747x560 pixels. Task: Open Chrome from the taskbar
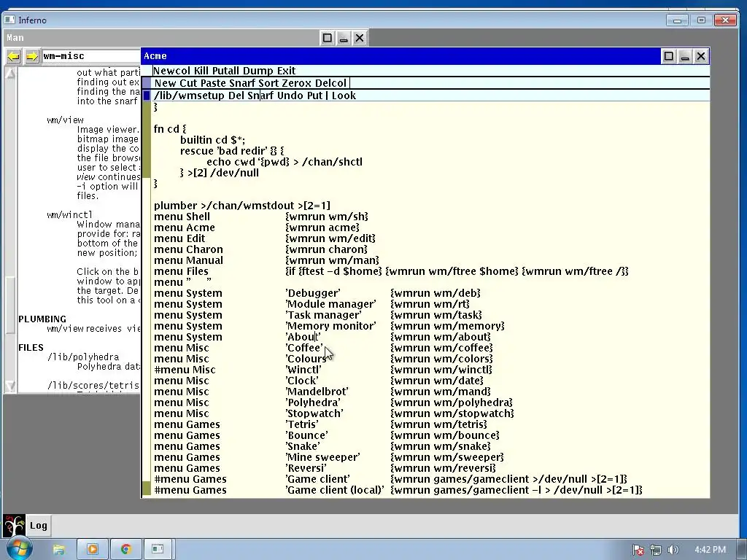pyautogui.click(x=125, y=550)
